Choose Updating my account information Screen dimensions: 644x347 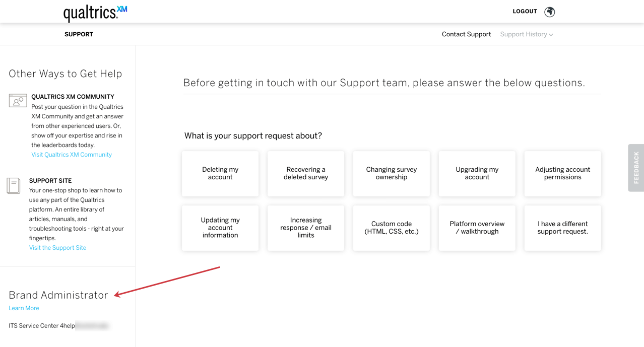click(x=220, y=228)
